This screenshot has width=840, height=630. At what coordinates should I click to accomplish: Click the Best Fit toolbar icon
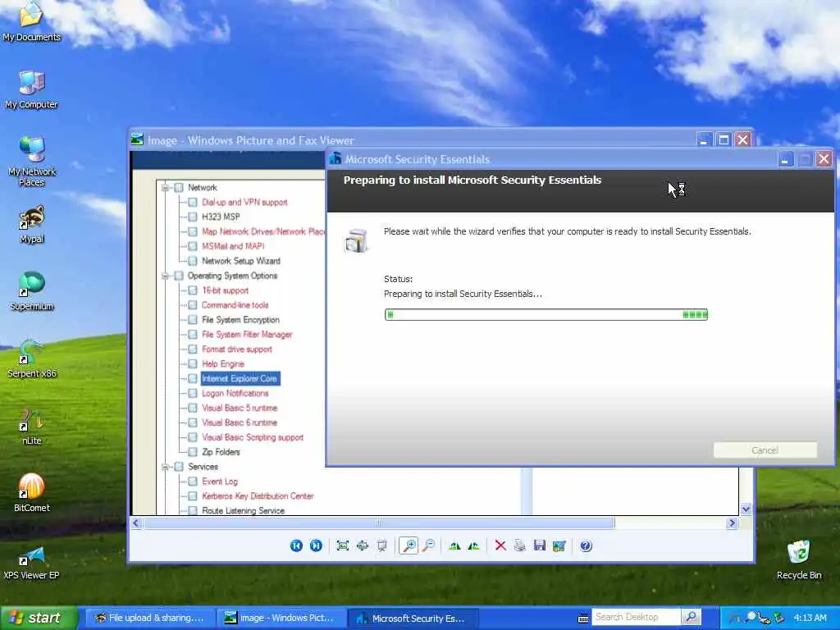pos(342,546)
